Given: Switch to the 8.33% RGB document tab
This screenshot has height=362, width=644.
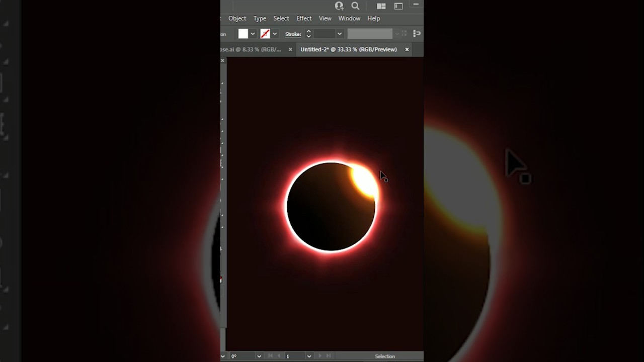Looking at the screenshot, I should tap(251, 49).
